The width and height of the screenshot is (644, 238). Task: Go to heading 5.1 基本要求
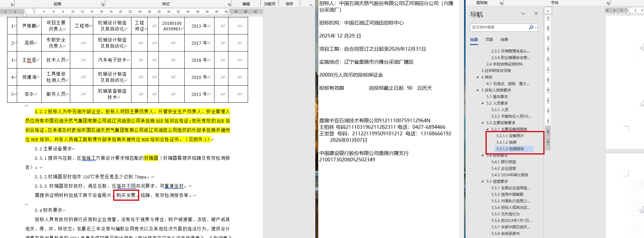[x=497, y=97]
